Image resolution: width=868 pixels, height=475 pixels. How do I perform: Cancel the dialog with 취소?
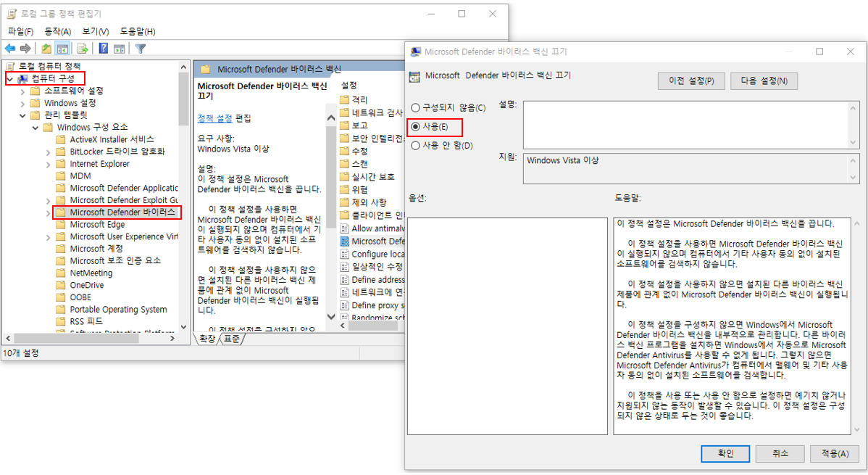point(780,453)
